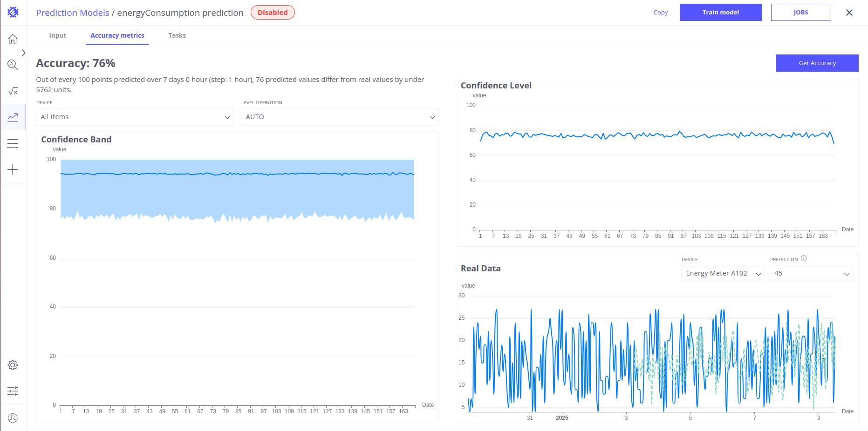The height and width of the screenshot is (431, 868).
Task: Select the prediction trend chart icon
Action: 13,117
